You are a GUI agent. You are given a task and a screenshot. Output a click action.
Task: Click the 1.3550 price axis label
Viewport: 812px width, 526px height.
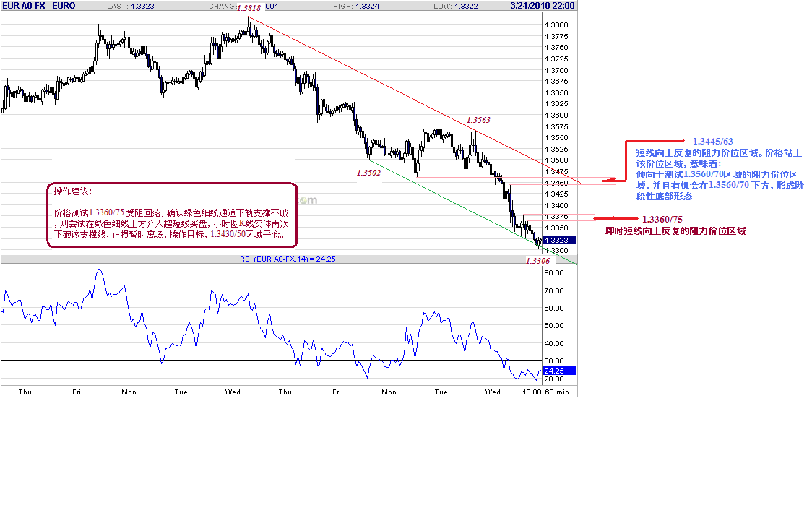pyautogui.click(x=556, y=138)
